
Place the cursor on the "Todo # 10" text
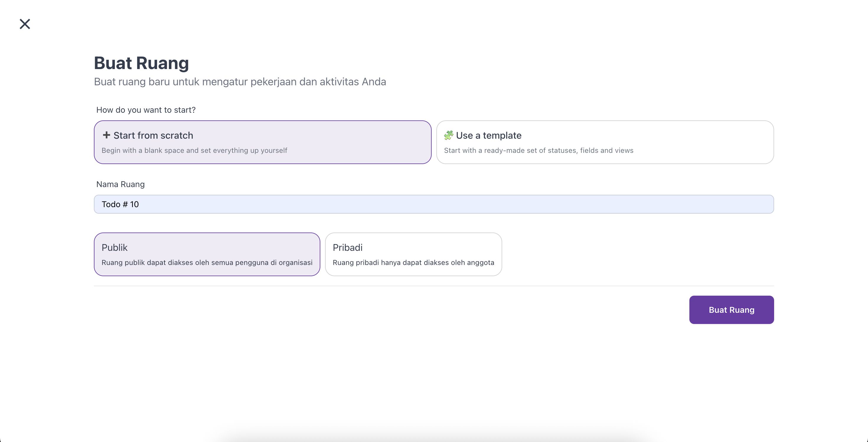(x=120, y=204)
